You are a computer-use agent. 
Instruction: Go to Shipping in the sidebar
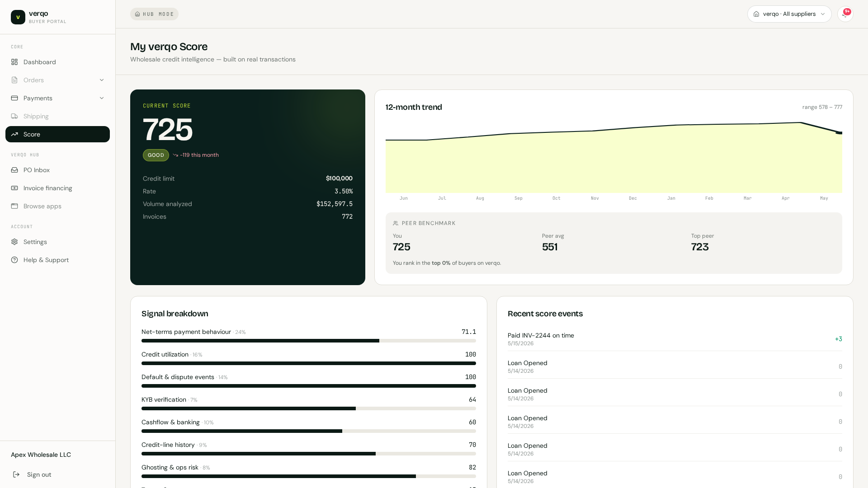click(x=57, y=116)
